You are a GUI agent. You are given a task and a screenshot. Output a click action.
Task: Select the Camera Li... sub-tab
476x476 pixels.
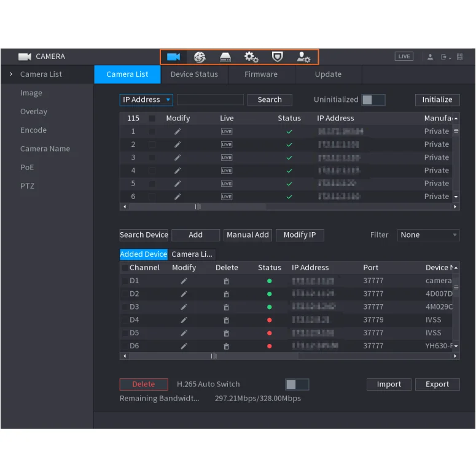point(192,254)
